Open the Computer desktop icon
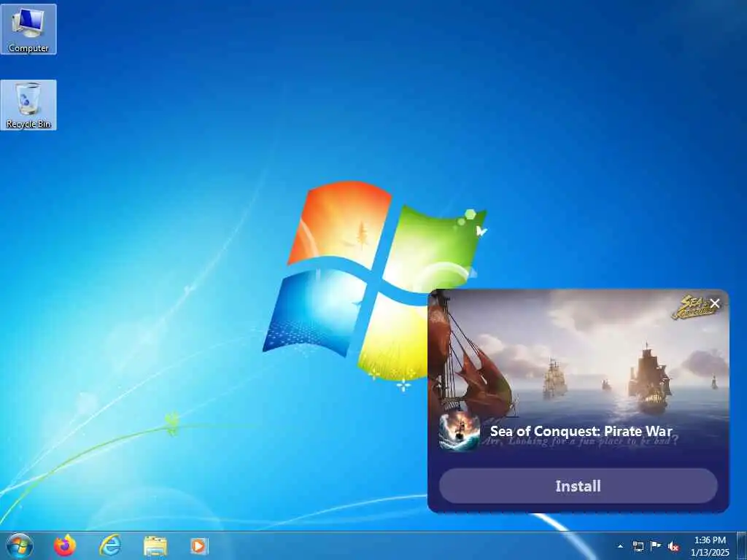Screen dimensions: 747x560 [x=28, y=29]
